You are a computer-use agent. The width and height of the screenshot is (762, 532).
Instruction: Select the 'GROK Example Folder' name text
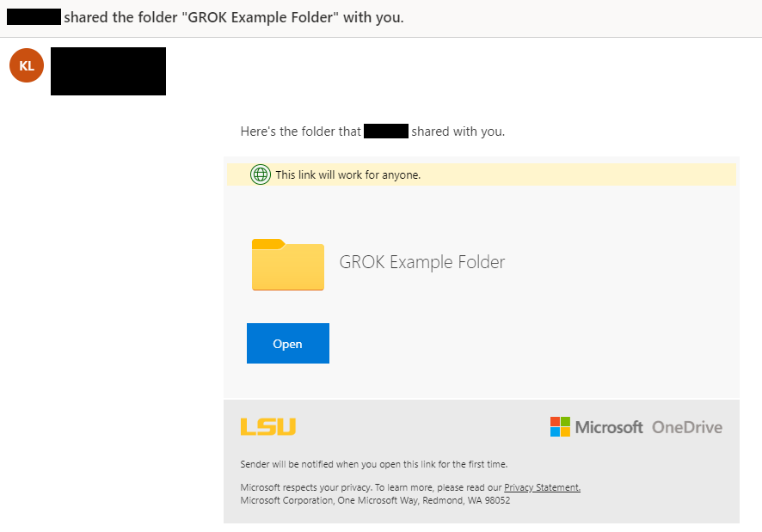coord(421,262)
